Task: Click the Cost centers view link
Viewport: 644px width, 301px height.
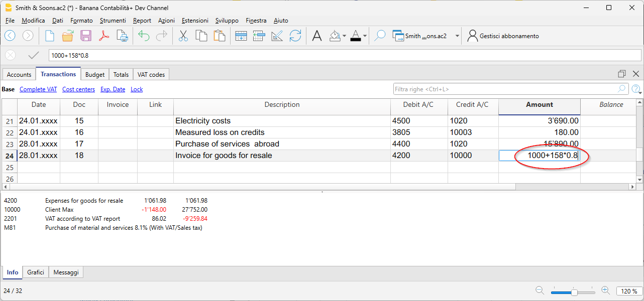Action: click(78, 89)
